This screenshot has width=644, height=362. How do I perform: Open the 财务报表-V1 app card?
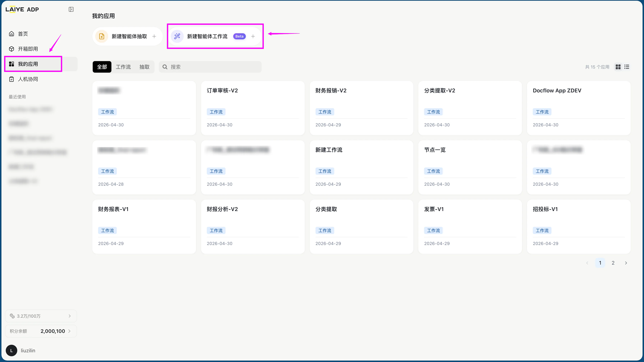(x=144, y=226)
